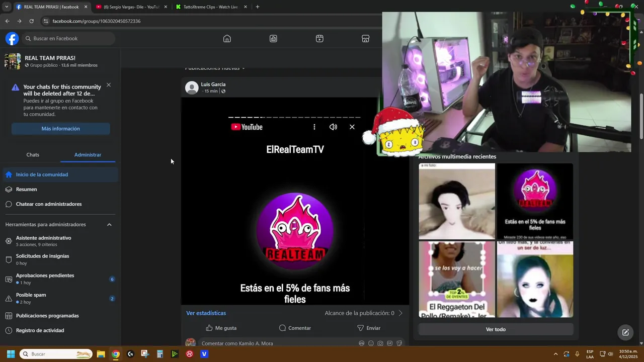Open File Explorer from the taskbar
The width and height of the screenshot is (644, 362).
click(x=101, y=354)
